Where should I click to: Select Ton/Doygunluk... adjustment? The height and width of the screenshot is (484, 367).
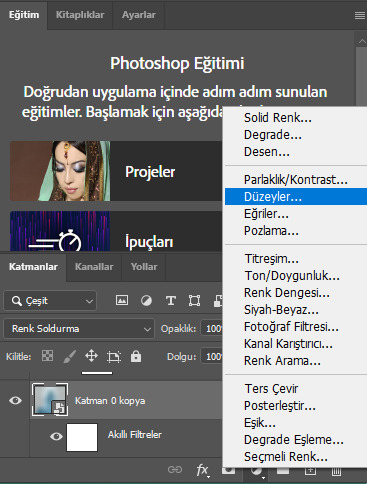coord(296,276)
